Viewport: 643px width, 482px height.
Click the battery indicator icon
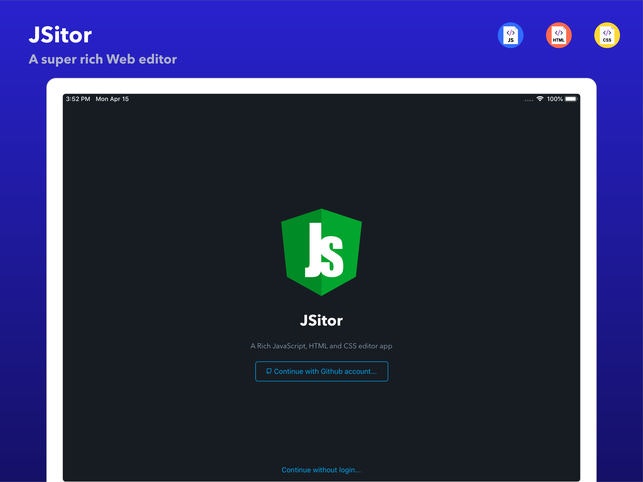click(x=570, y=99)
